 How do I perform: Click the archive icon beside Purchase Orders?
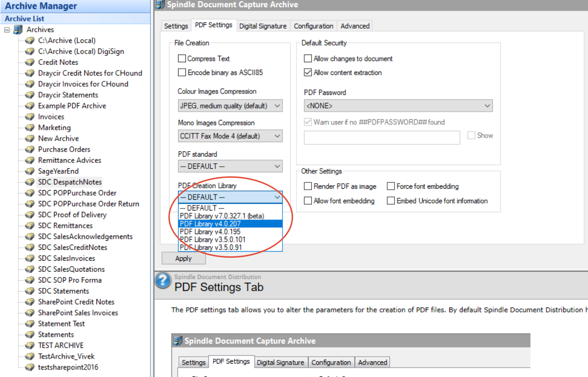[x=29, y=149]
